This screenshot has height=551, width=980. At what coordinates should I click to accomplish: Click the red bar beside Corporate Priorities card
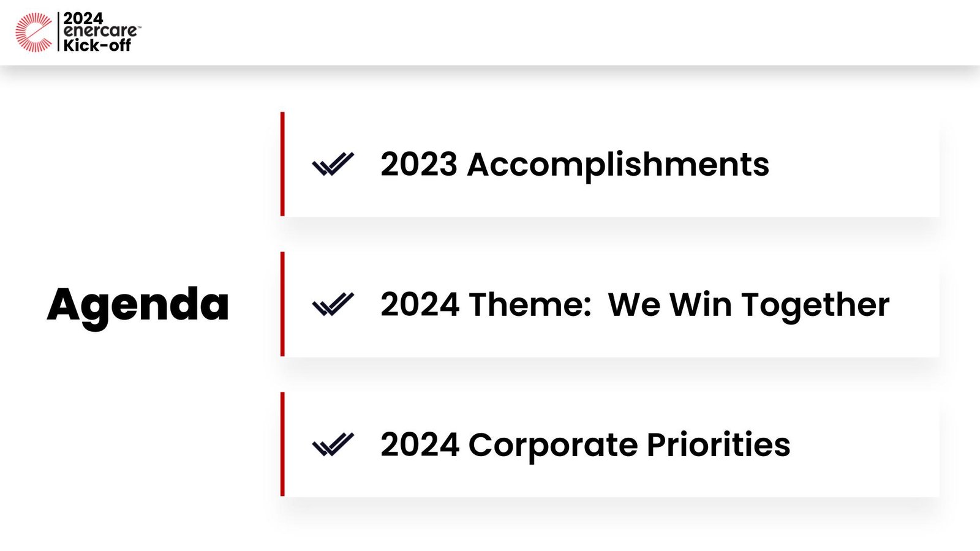[x=282, y=444]
